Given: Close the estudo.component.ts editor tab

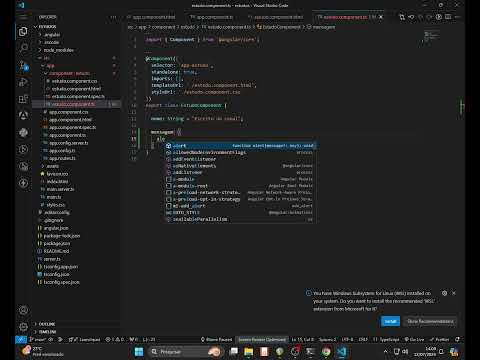Looking at the screenshot, I should coord(381,17).
